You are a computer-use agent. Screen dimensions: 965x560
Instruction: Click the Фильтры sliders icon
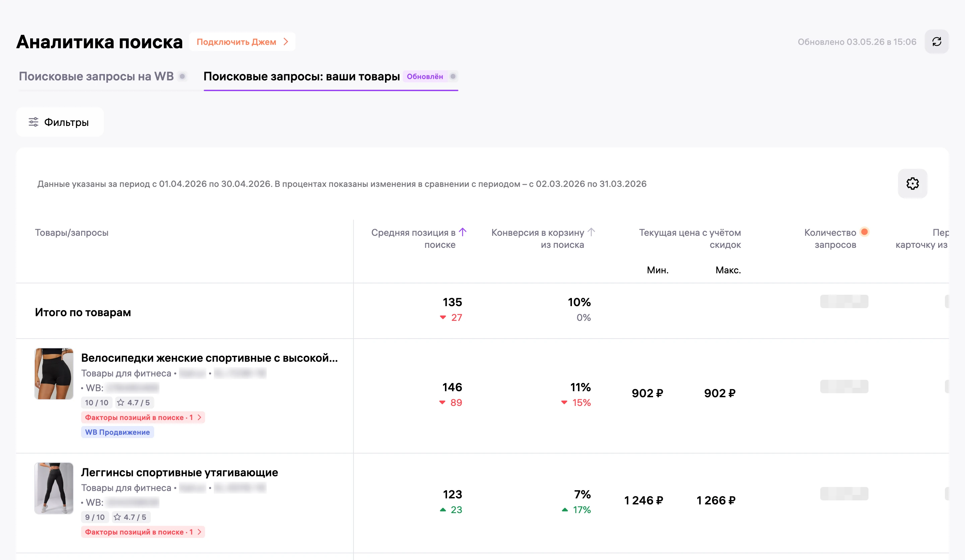coord(34,122)
